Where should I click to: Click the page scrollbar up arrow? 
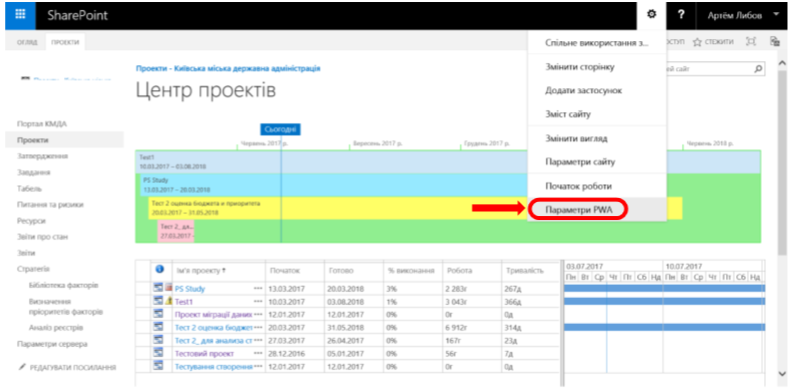click(782, 63)
